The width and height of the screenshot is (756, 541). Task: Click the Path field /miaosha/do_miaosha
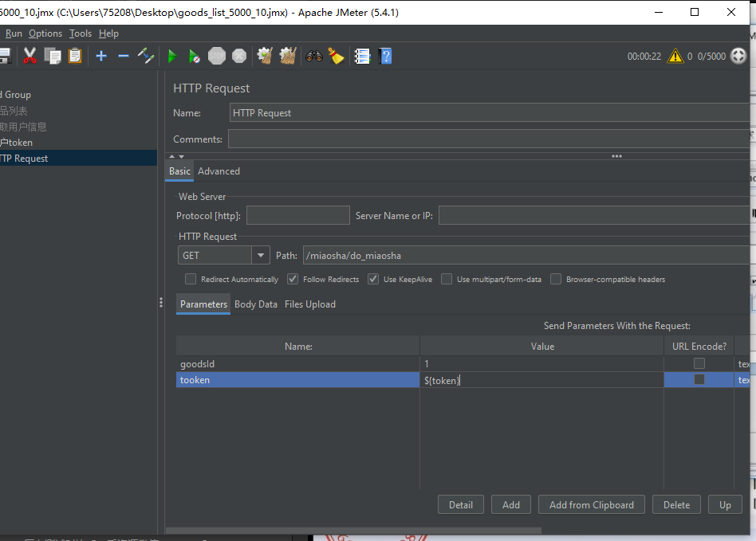click(526, 255)
